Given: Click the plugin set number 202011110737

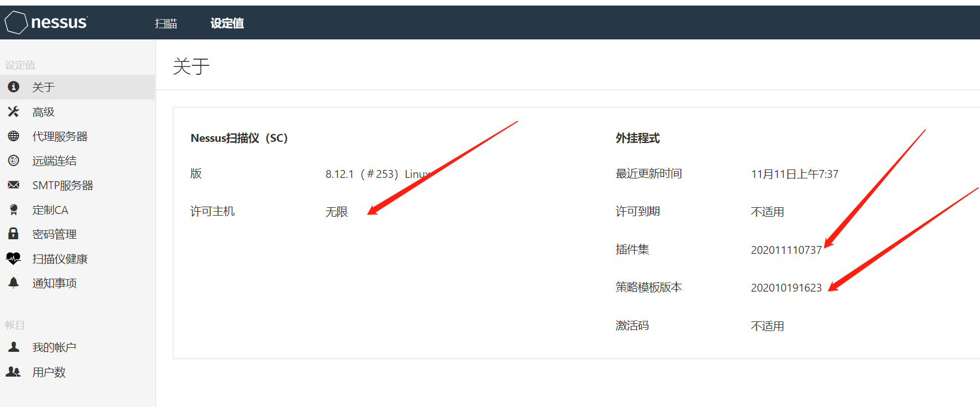Looking at the screenshot, I should click(x=786, y=250).
